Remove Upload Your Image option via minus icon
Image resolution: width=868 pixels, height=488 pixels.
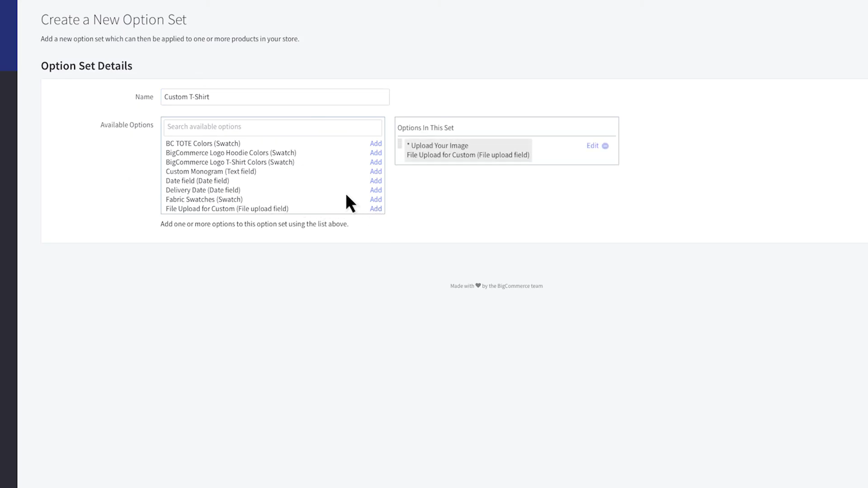(605, 146)
